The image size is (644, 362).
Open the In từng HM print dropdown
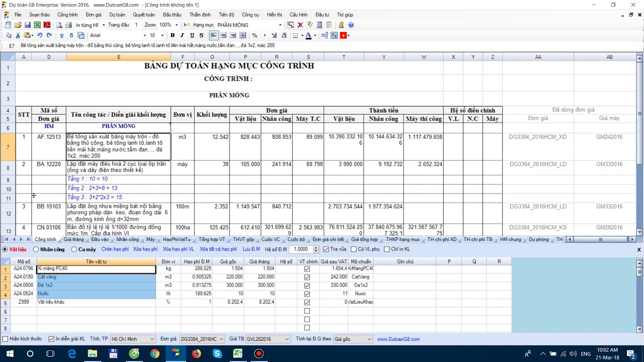(103, 25)
